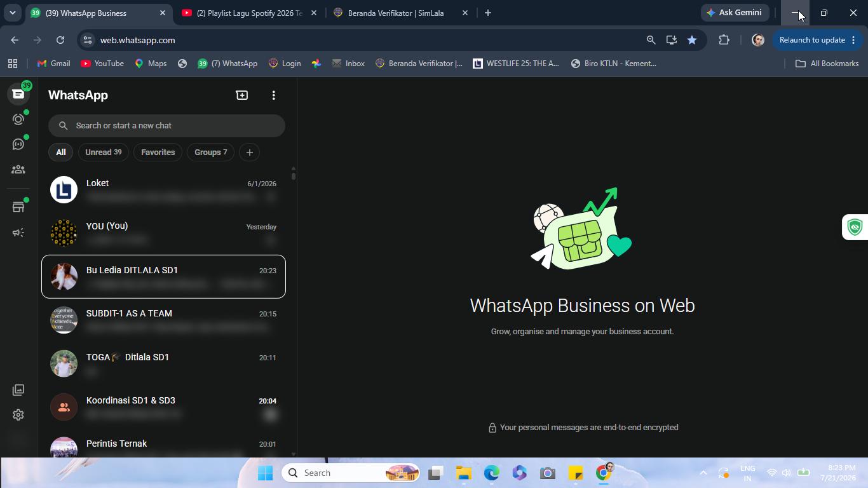Open the Inbox bookmark
This screenshot has width=868, height=488.
[x=348, y=64]
